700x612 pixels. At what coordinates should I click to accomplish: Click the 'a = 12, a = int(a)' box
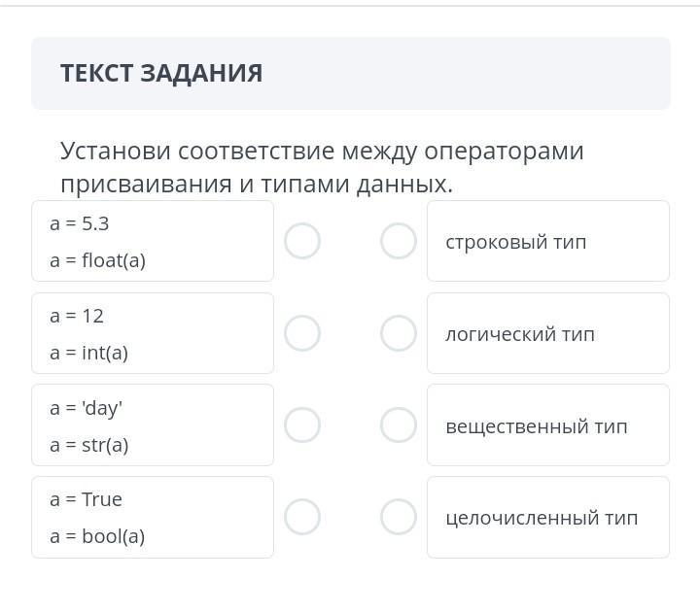[x=153, y=333]
